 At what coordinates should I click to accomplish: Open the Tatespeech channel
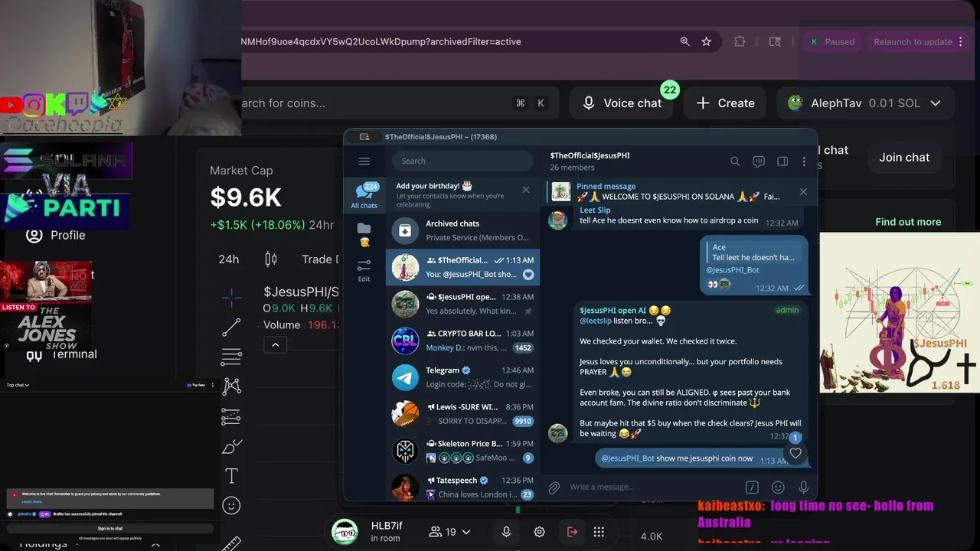tap(462, 487)
